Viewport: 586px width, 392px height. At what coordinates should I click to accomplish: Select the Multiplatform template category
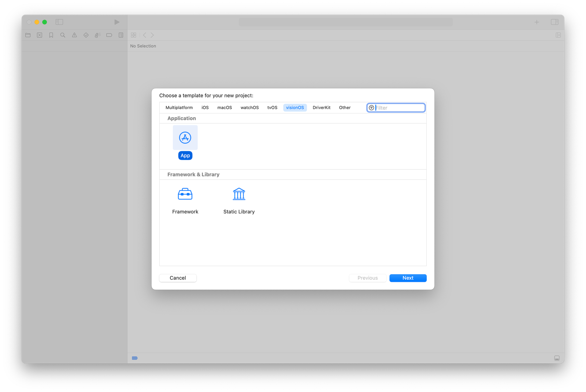pos(179,107)
